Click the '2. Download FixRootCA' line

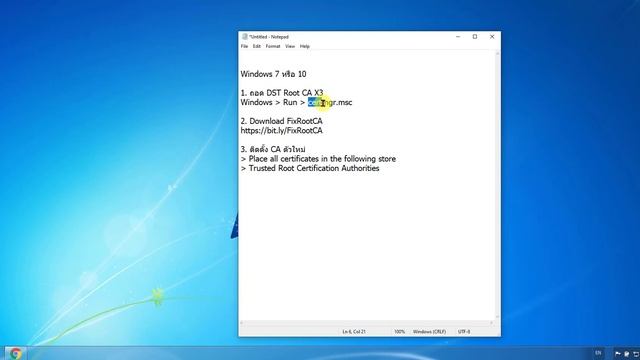tap(281, 121)
